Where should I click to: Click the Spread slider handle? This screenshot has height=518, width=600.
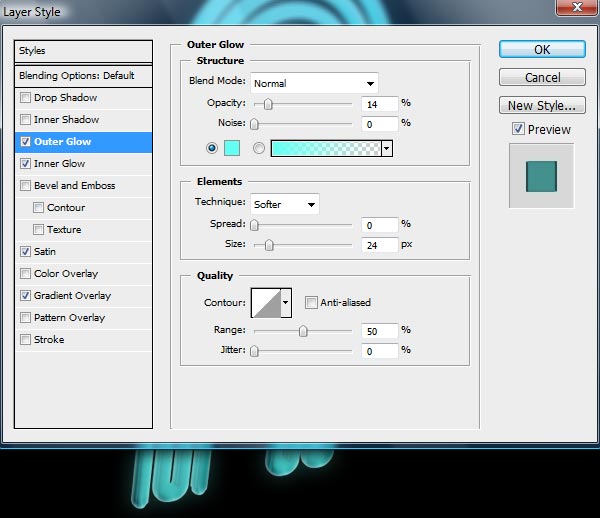click(x=254, y=225)
